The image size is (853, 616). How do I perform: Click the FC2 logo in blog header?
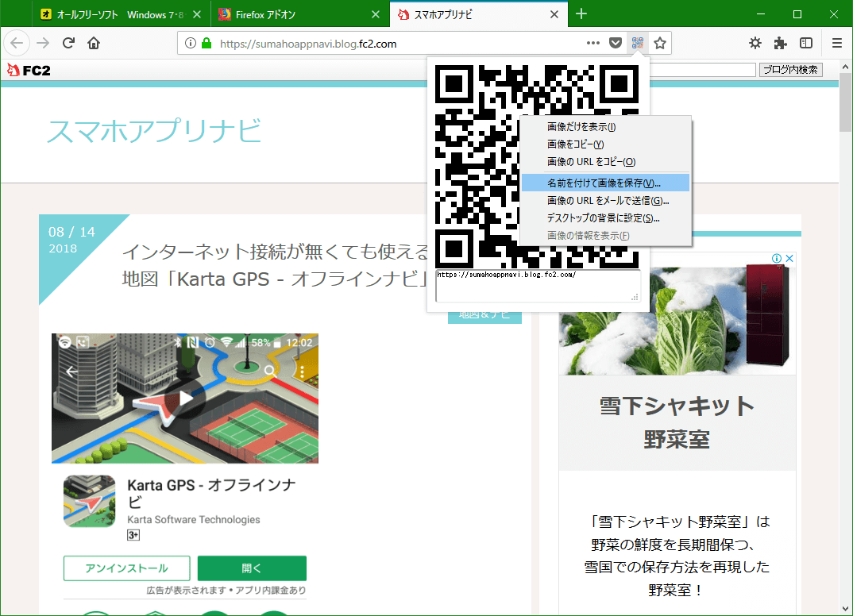(29, 70)
